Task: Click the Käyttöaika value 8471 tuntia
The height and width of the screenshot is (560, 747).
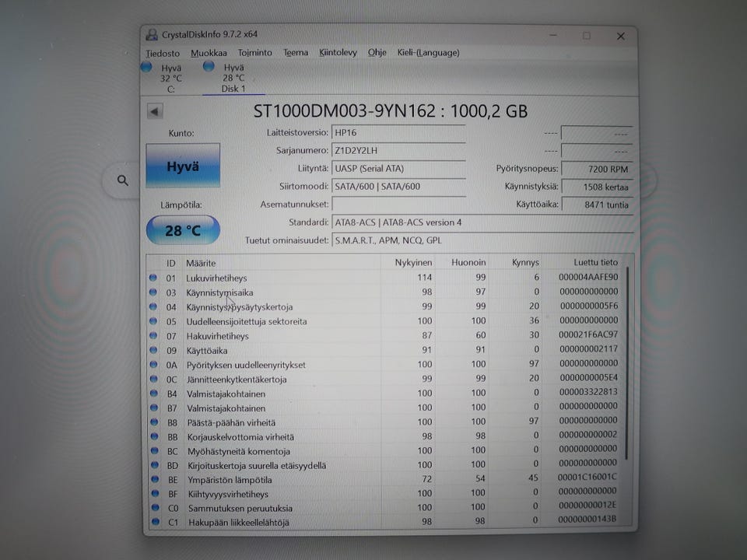Action: pyautogui.click(x=597, y=205)
